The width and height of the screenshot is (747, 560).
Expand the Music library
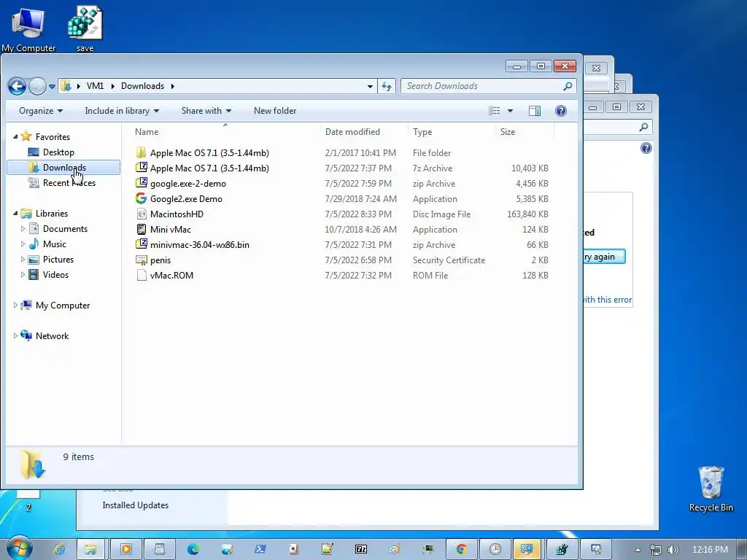[x=23, y=244]
